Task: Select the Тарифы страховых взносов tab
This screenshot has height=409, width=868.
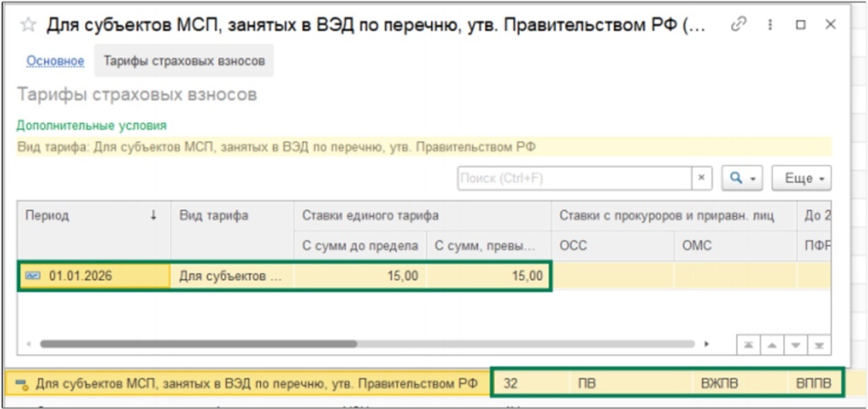Action: click(x=184, y=61)
